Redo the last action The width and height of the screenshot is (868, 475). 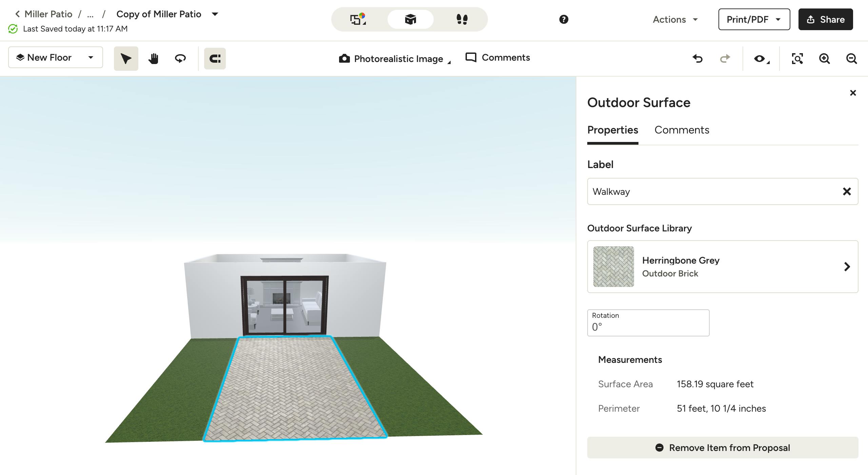tap(725, 59)
